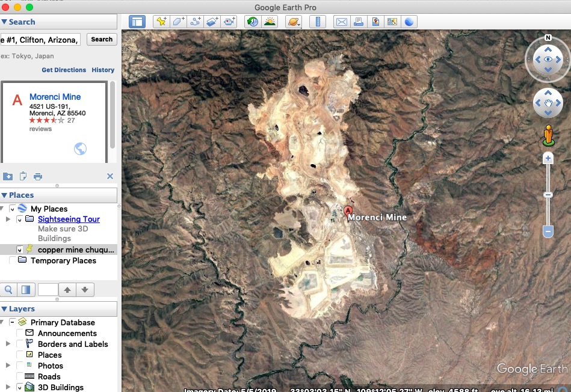Click the Print icon in toolbar
The width and height of the screenshot is (571, 392).
click(359, 22)
